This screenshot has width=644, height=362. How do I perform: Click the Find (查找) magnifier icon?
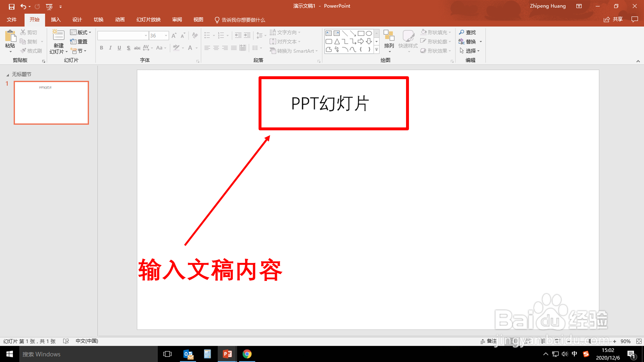click(462, 32)
